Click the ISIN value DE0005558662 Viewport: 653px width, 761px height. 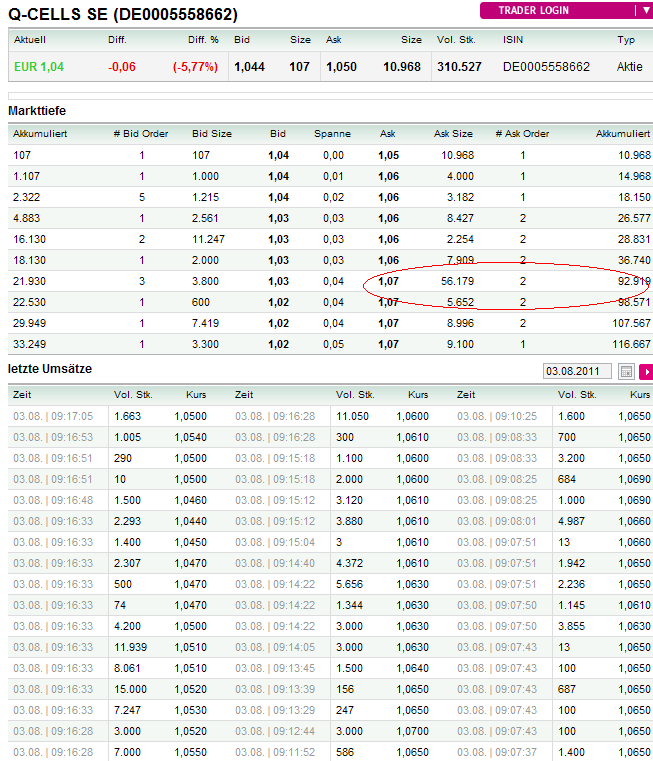tap(546, 66)
